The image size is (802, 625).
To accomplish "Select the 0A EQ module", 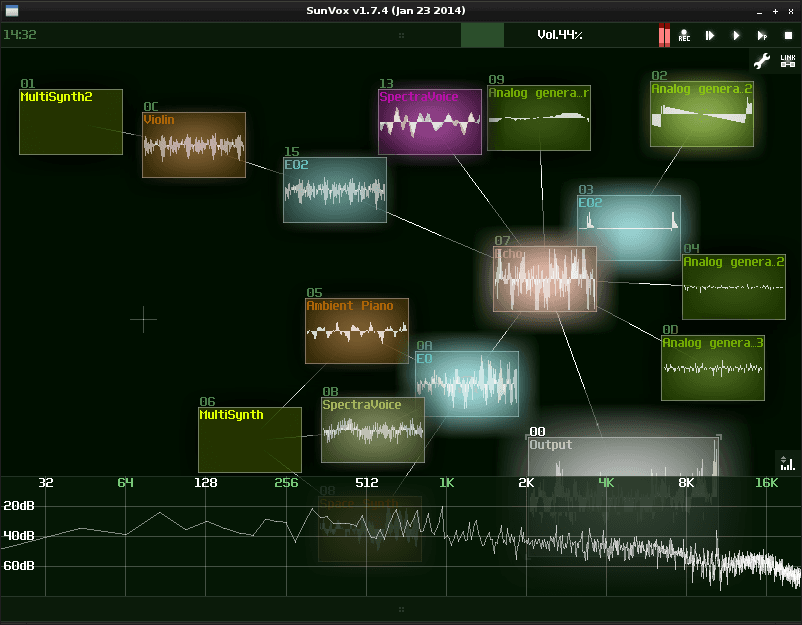I will pyautogui.click(x=467, y=384).
